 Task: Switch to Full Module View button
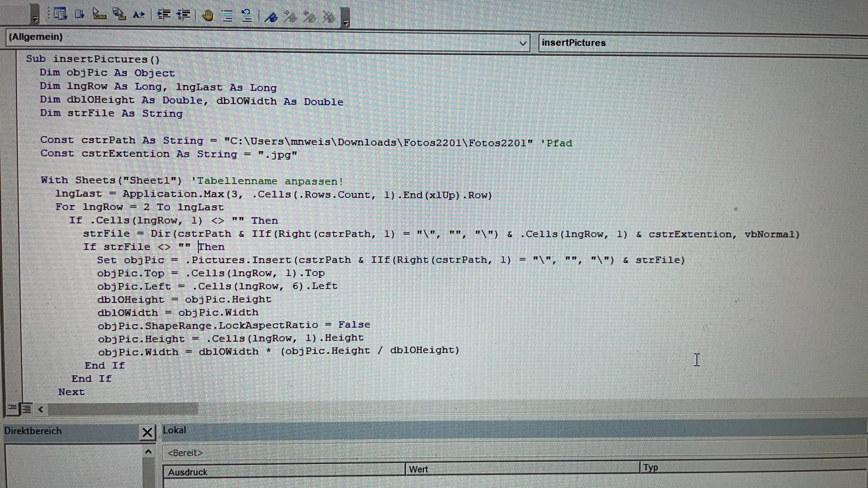pyautogui.click(x=26, y=409)
